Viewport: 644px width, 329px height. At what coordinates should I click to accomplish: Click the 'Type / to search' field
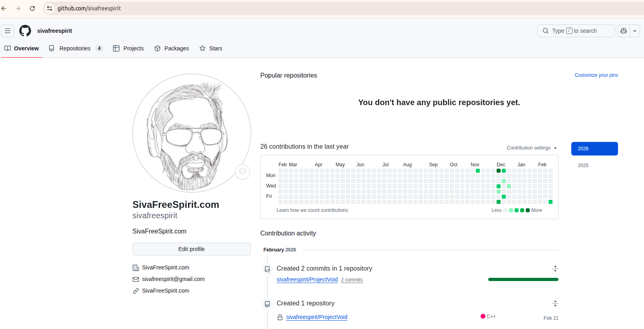click(x=576, y=31)
